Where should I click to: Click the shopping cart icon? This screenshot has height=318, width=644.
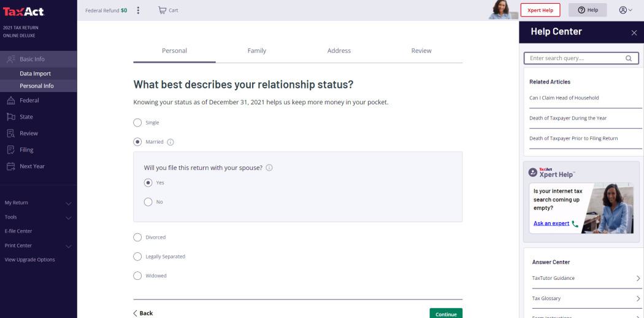162,10
